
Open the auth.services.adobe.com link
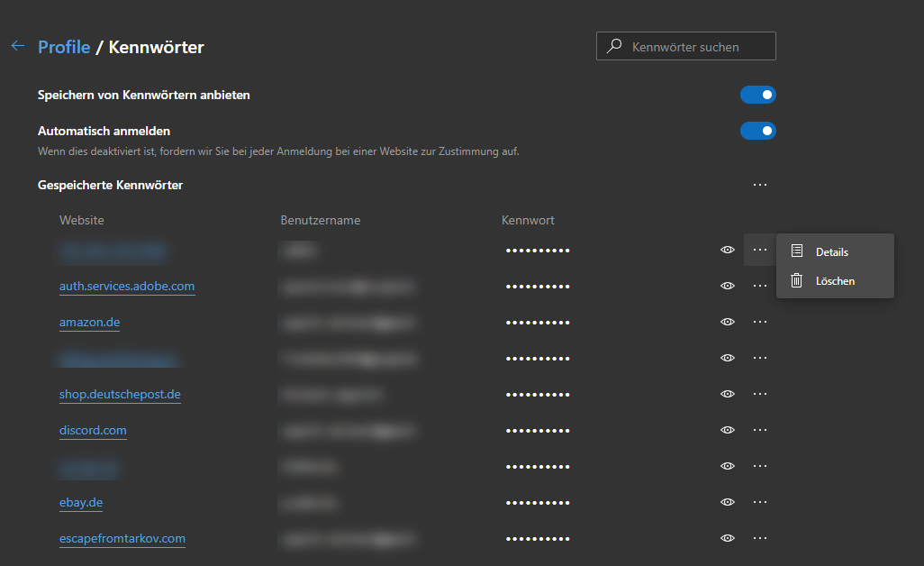[127, 286]
